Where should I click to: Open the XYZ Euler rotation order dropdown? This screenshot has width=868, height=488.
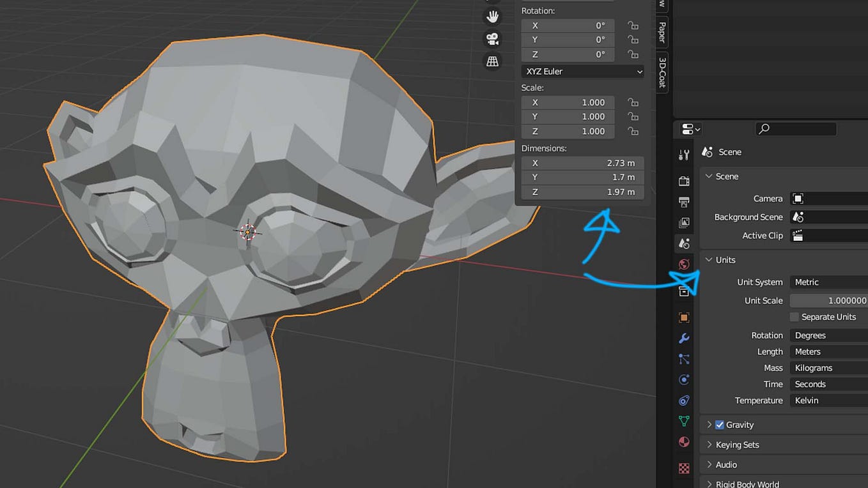pyautogui.click(x=582, y=71)
